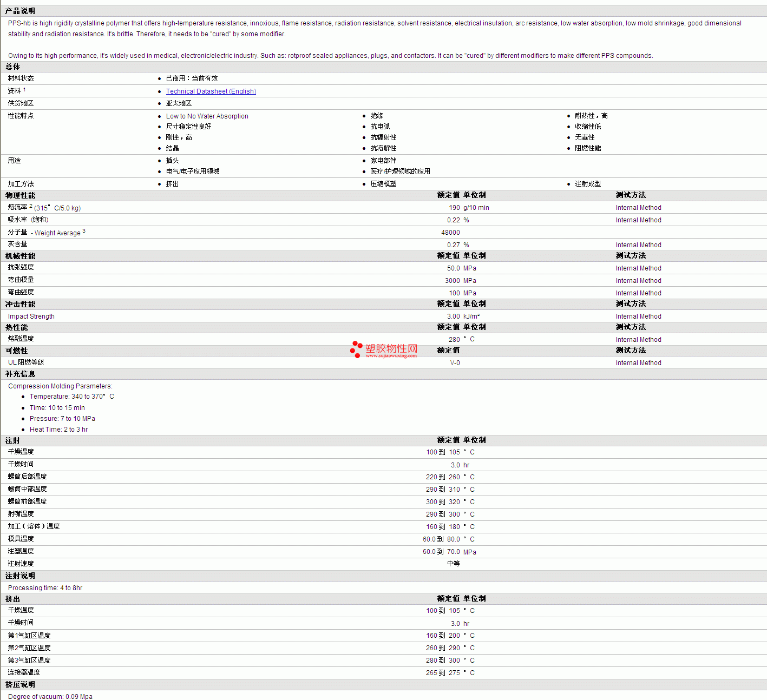The image size is (767, 700).
Task: Click the 'Impact Strength' row label
Action: (x=31, y=316)
